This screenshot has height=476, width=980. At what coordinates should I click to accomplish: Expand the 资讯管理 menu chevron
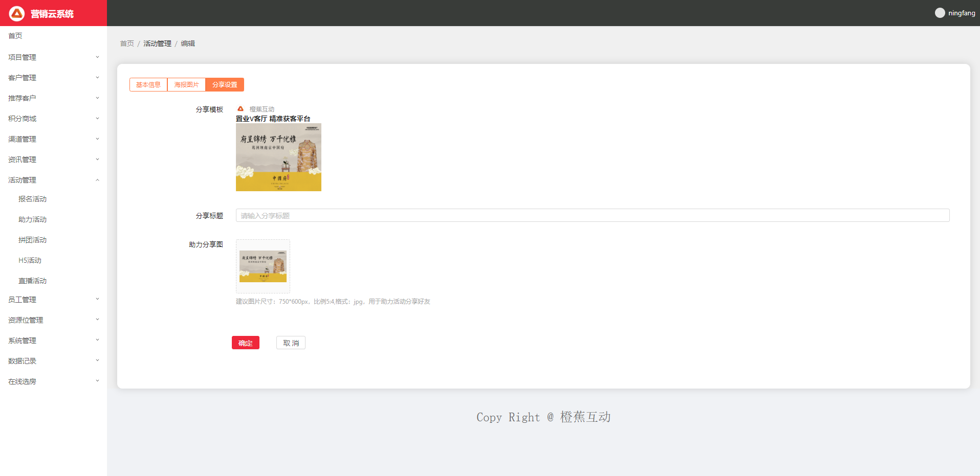pyautogui.click(x=97, y=160)
